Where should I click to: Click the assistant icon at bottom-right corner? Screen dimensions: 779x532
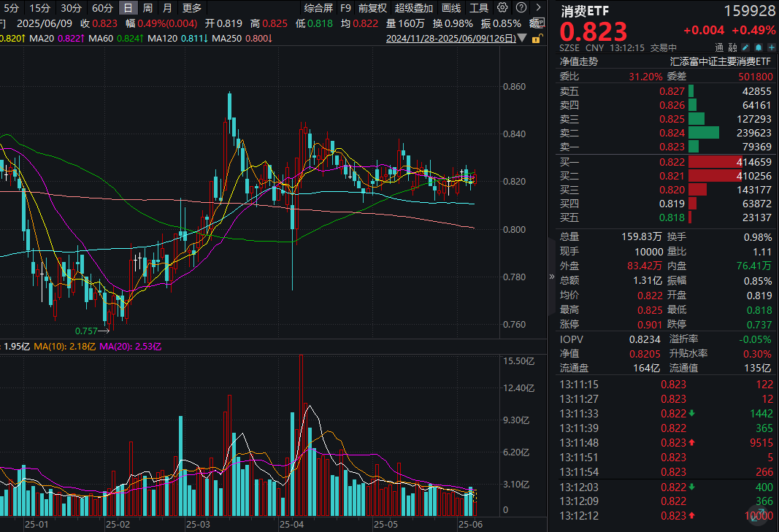[x=758, y=515]
